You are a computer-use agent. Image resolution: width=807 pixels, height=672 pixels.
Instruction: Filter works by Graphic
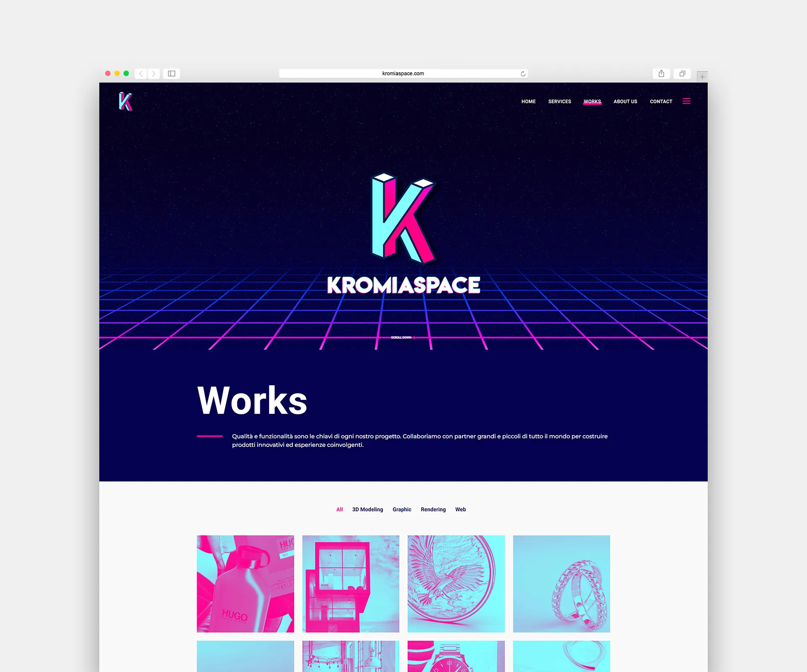pos(402,509)
